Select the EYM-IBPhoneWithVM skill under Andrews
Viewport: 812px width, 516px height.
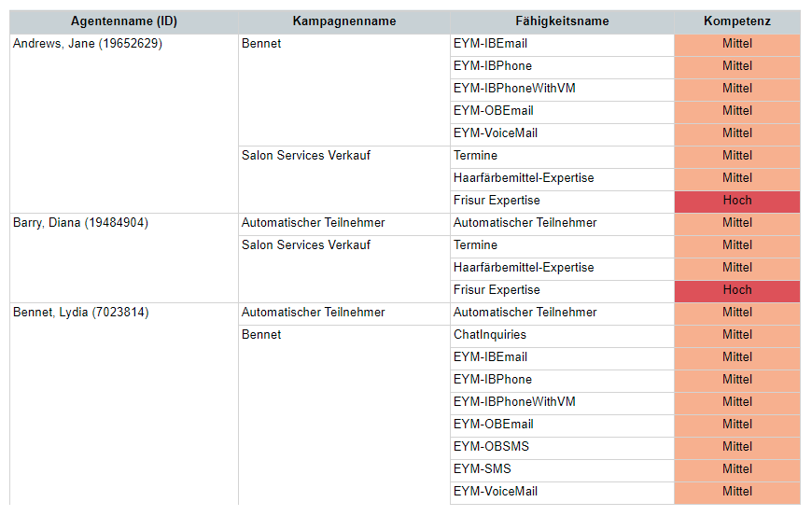[x=514, y=88]
